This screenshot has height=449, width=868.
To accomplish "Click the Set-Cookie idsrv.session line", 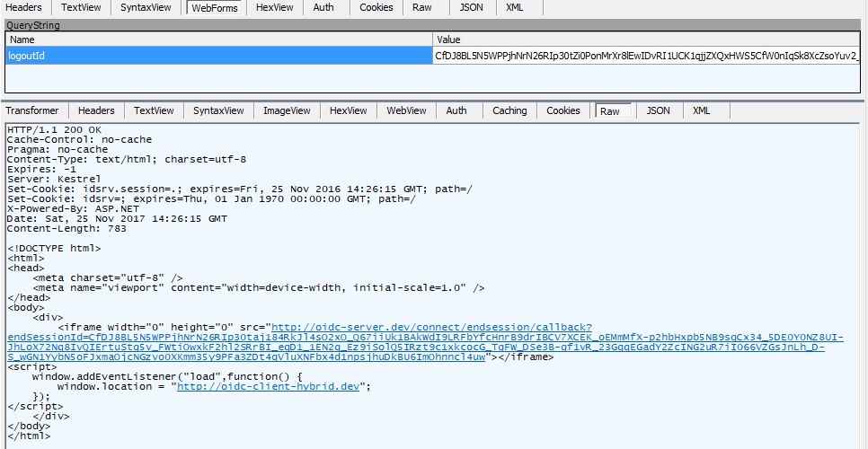I will pyautogui.click(x=240, y=189).
